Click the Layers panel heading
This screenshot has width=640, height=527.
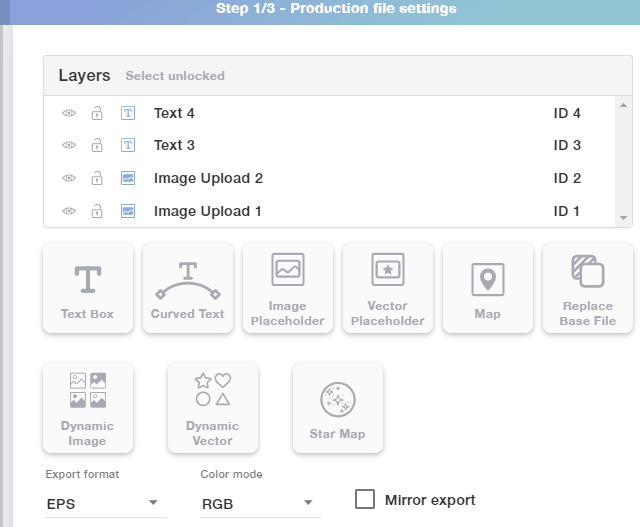[84, 76]
